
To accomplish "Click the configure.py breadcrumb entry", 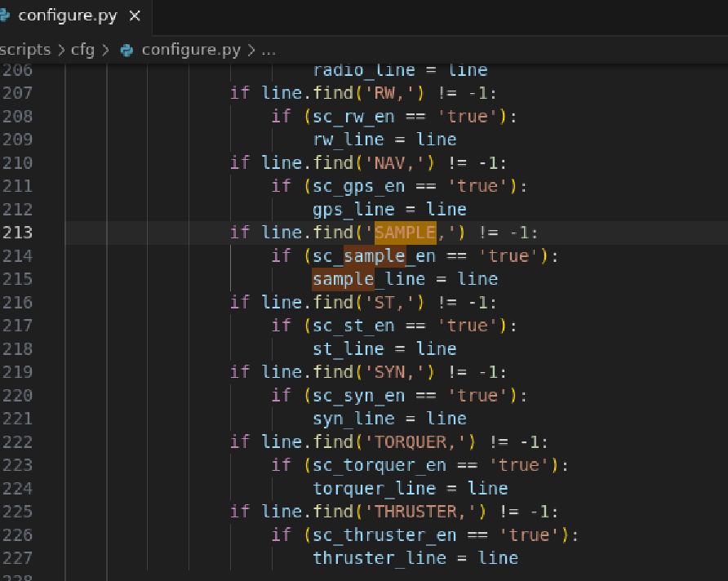I will pos(191,50).
